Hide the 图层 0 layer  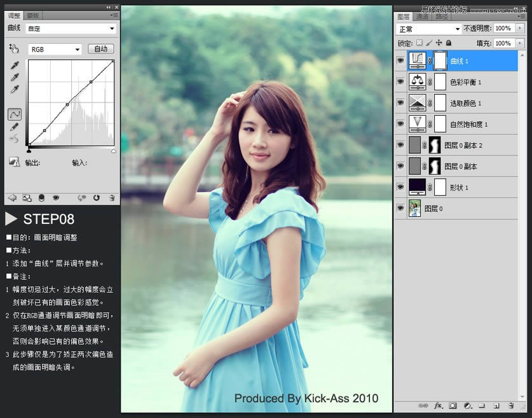400,208
